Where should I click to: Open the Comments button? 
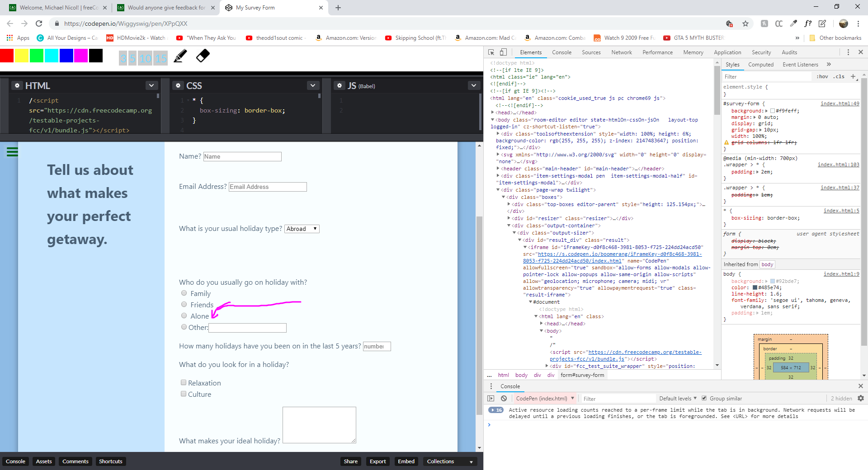(75, 461)
